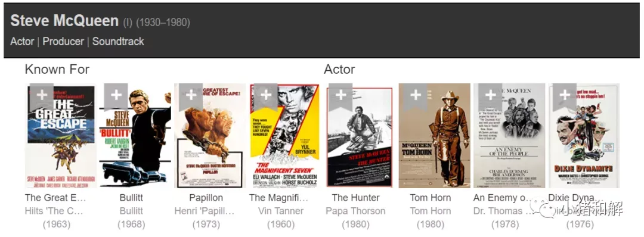Open the Papillon title text link

pyautogui.click(x=206, y=198)
